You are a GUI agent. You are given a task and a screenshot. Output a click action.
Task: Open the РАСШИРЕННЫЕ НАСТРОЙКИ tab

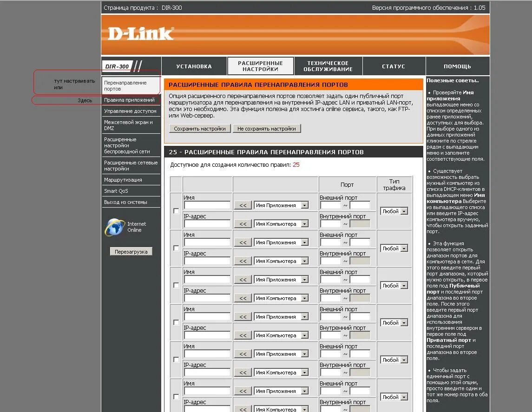click(261, 66)
